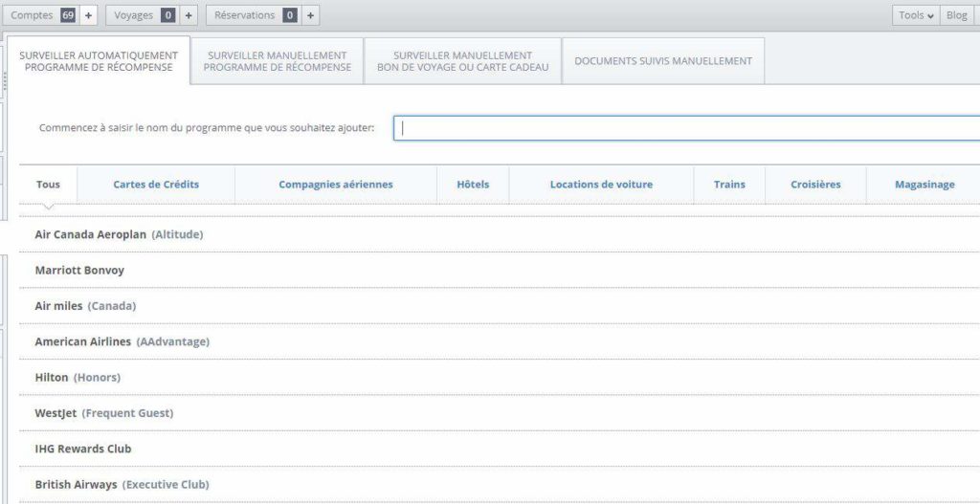
Task: Filter by Cartes de Crédits category
Action: coord(156,185)
